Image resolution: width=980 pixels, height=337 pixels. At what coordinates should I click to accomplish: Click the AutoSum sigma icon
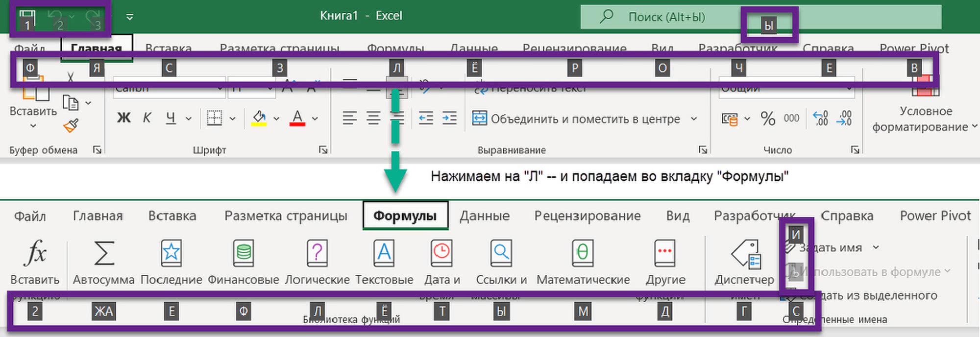(x=103, y=253)
